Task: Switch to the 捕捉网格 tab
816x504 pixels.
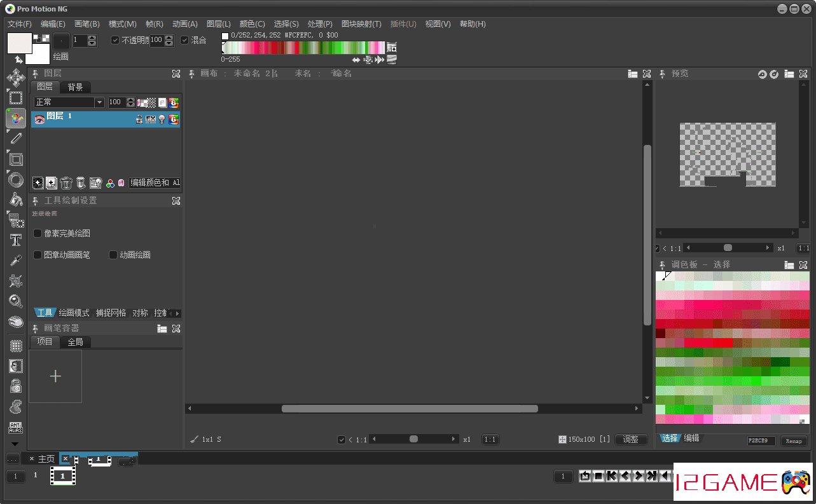Action: click(x=111, y=313)
